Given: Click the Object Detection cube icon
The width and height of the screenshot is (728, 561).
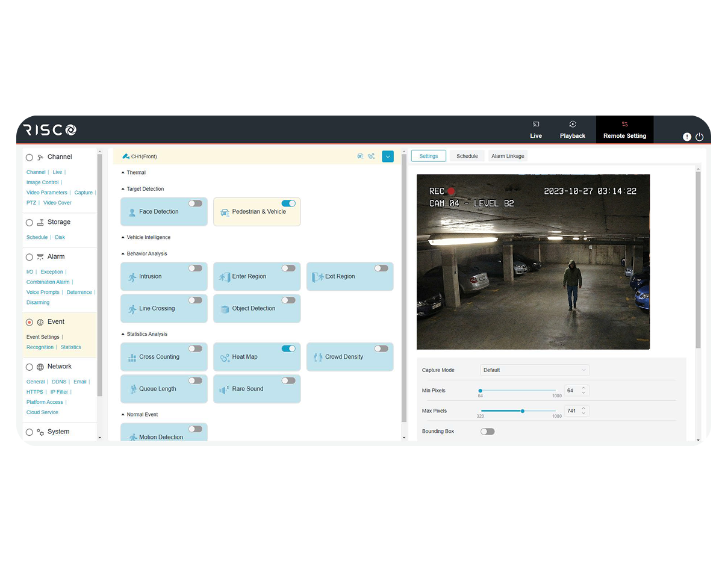Looking at the screenshot, I should coord(225,309).
